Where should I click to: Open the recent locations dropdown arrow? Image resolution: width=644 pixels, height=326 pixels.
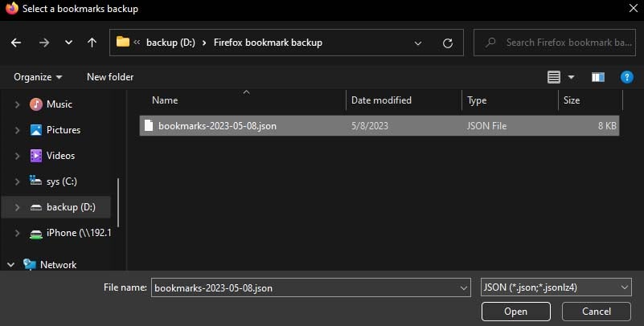tap(68, 43)
